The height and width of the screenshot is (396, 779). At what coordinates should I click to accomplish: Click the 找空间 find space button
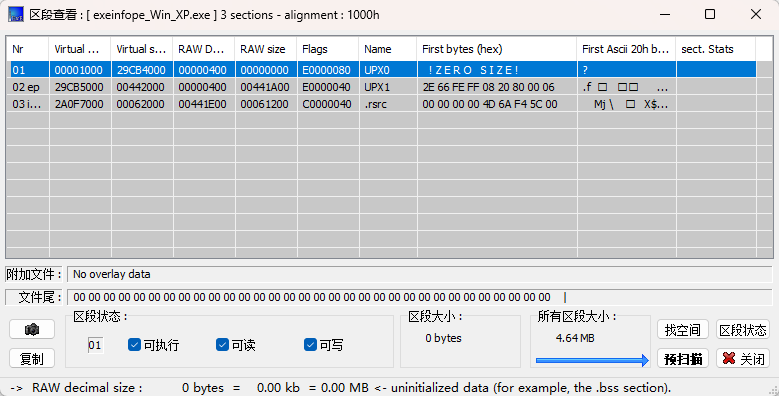tap(683, 329)
